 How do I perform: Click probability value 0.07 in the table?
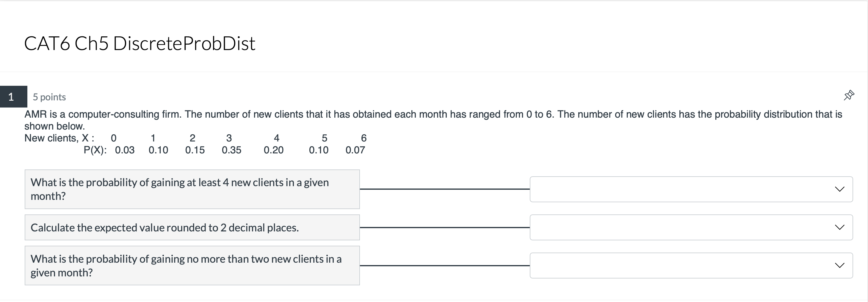click(x=355, y=150)
